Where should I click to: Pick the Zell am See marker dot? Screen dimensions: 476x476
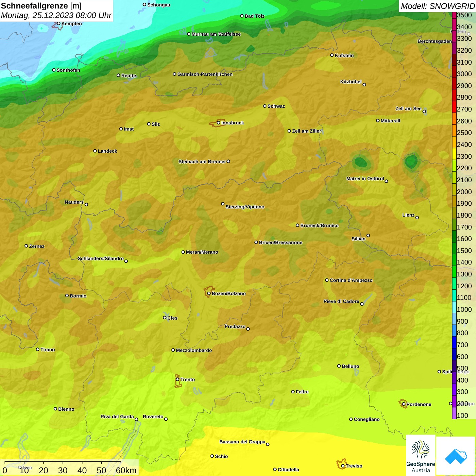point(424,112)
